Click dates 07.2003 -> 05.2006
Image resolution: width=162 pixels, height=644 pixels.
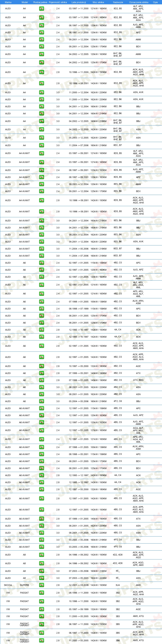tap(79, 571)
